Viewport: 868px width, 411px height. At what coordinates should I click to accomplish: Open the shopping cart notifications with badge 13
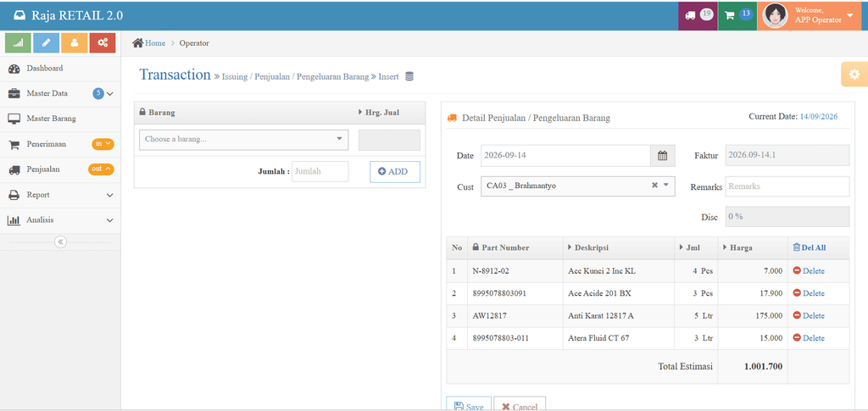737,15
